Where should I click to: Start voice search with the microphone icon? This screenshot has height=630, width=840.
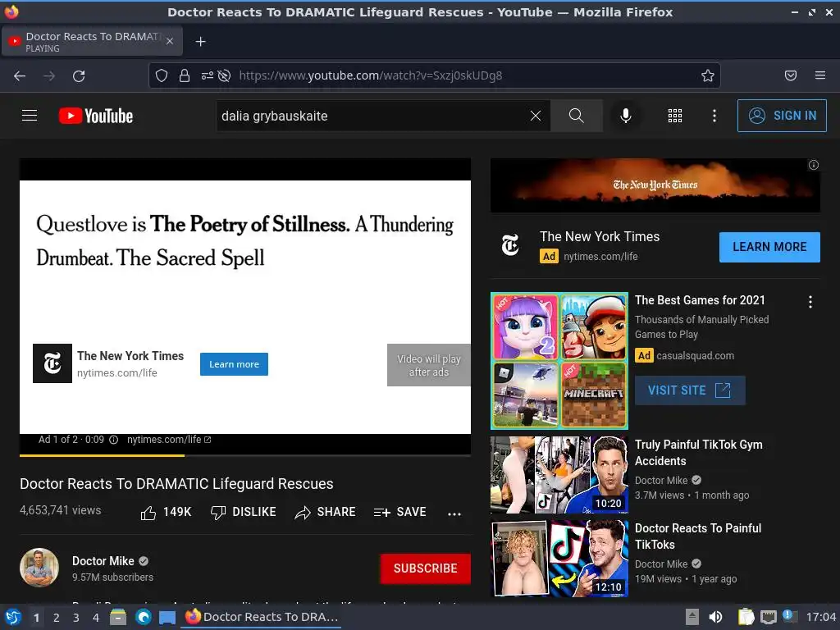(x=625, y=116)
